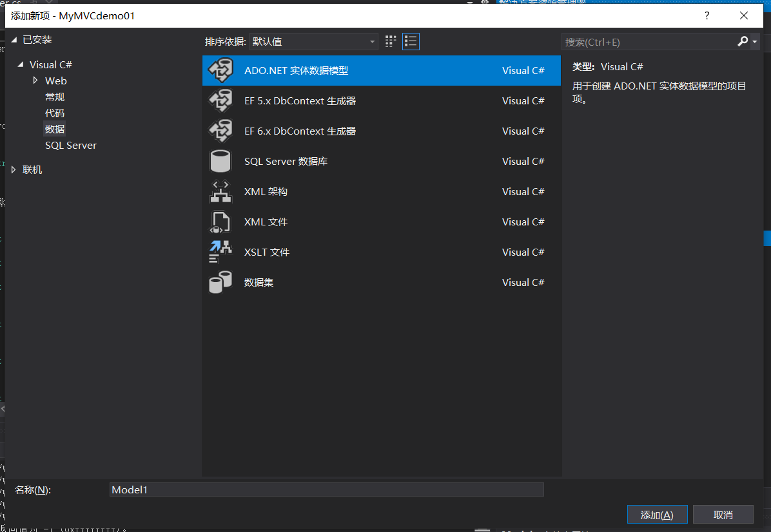Screen dimensions: 771x532
Task: Select the XML 架构 template icon
Action: 220,191
